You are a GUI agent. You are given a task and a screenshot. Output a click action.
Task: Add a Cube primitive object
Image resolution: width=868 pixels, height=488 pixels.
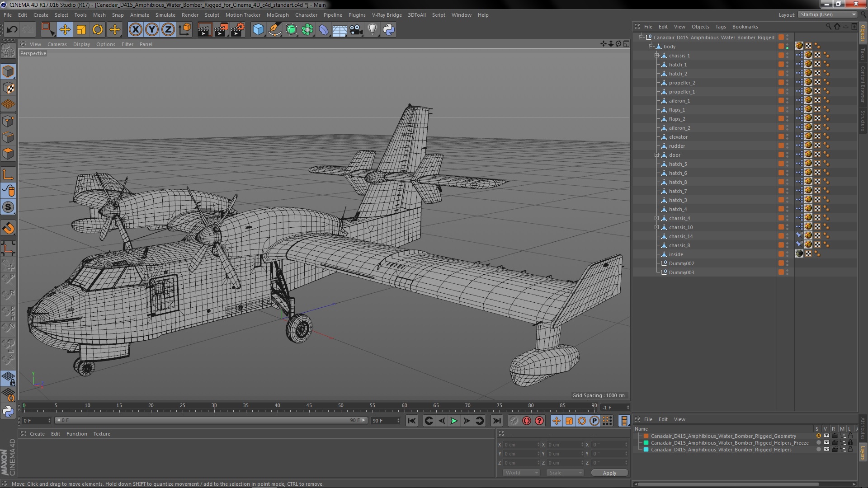pos(258,30)
